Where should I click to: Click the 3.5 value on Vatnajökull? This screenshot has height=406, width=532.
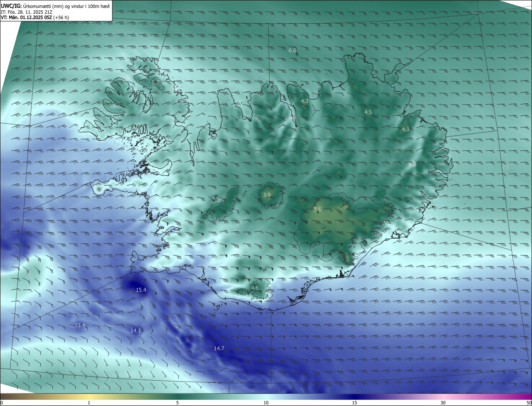point(317,210)
